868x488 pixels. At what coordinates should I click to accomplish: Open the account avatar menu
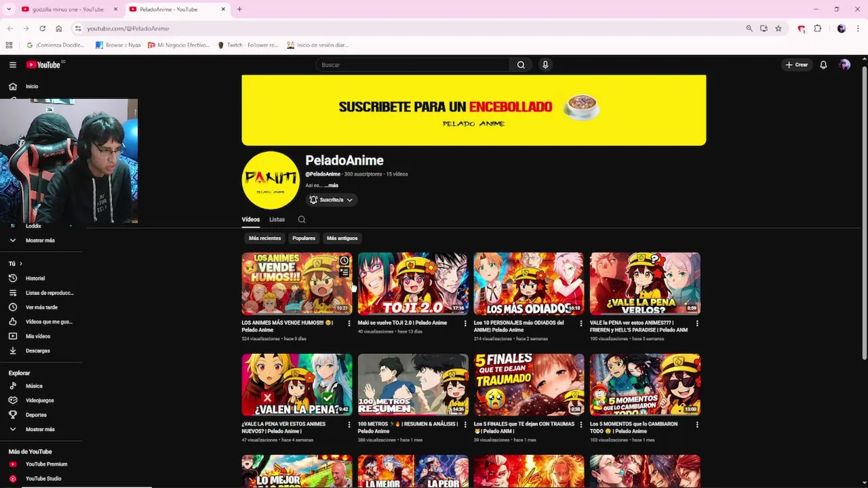point(844,65)
